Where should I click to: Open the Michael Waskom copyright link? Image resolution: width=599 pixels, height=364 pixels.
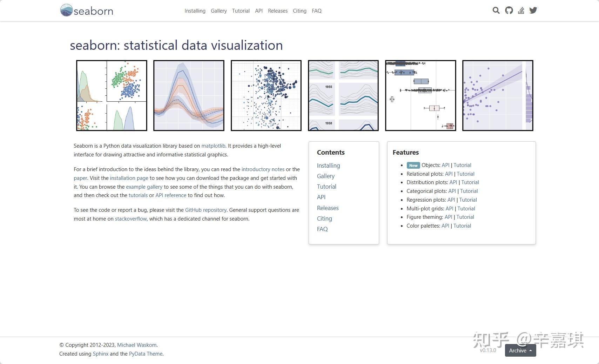point(137,345)
